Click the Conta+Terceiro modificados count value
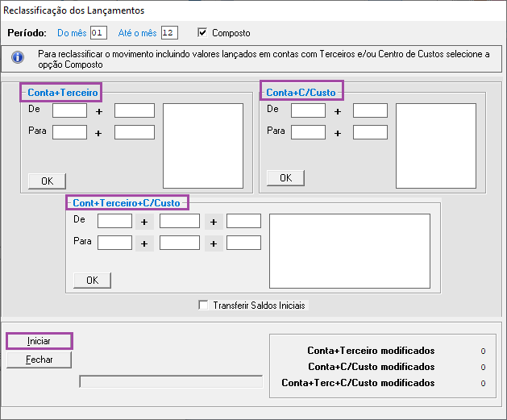 pos(483,351)
